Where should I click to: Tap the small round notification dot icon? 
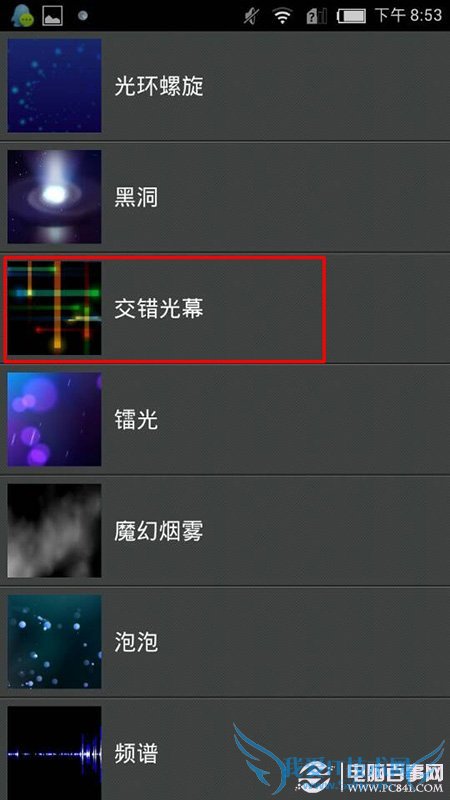[83, 16]
